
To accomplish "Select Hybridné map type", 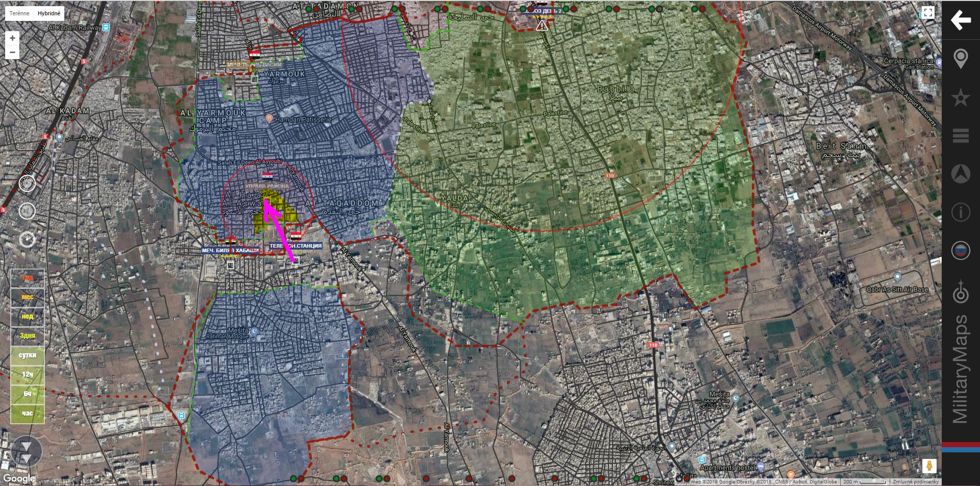I will [49, 13].
